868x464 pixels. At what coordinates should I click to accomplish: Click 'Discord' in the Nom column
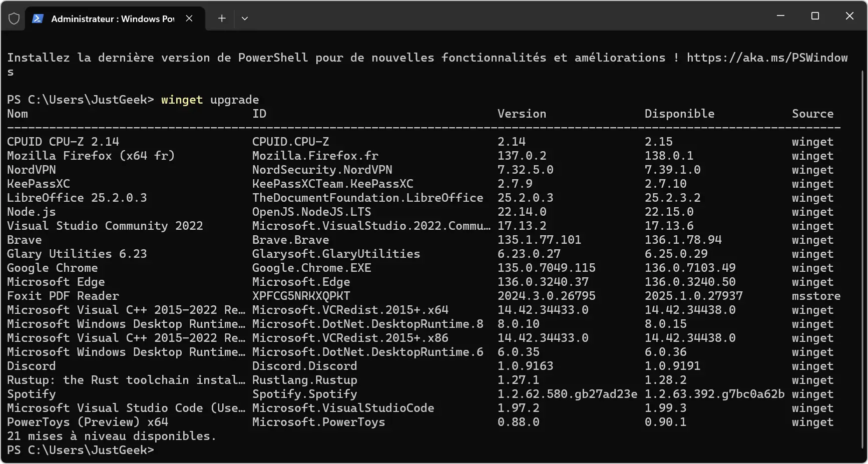pyautogui.click(x=32, y=366)
